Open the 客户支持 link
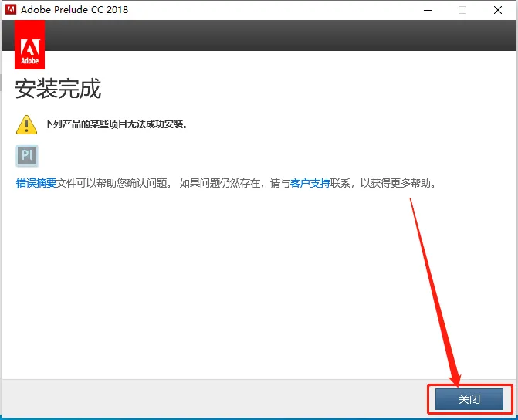The height and width of the screenshot is (420, 518). 310,183
